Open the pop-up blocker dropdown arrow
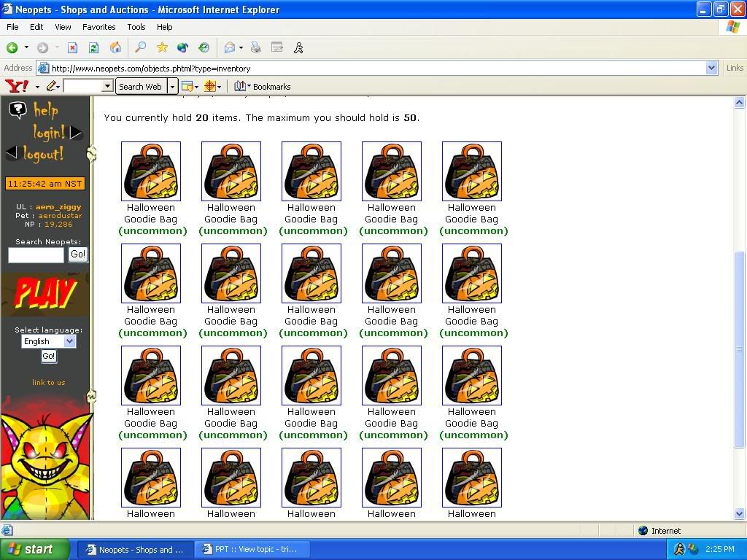 (196, 87)
